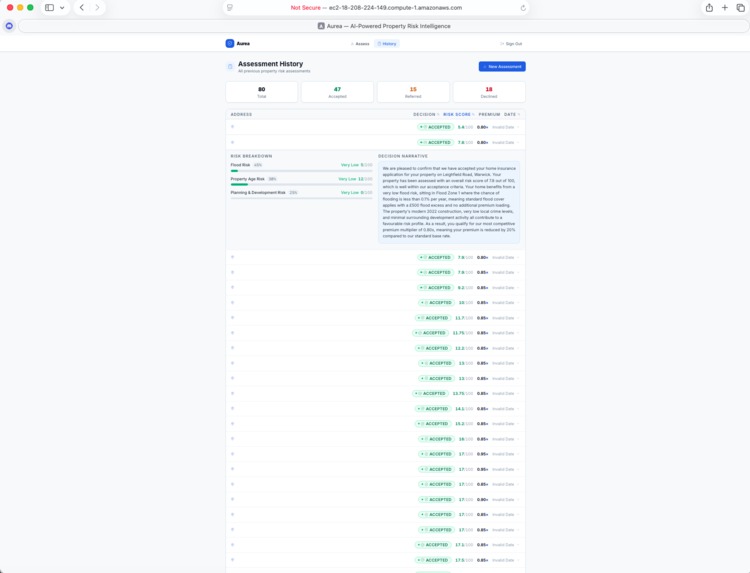750x573 pixels.
Task: Go back to the previous page
Action: 82,8
